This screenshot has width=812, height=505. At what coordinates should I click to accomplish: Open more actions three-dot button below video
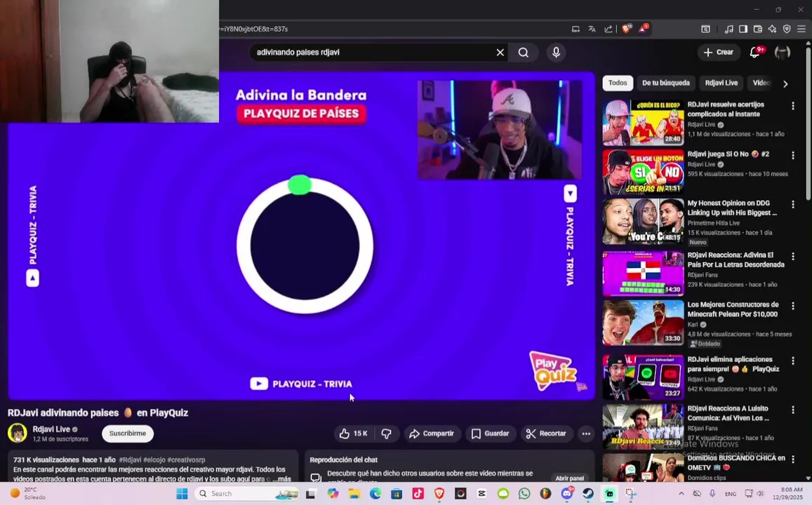tap(586, 433)
